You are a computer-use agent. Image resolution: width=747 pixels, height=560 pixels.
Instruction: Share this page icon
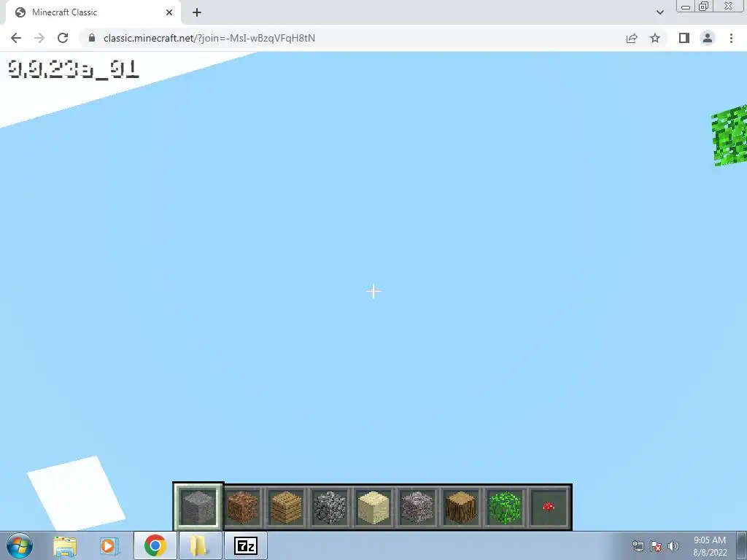[x=632, y=38]
